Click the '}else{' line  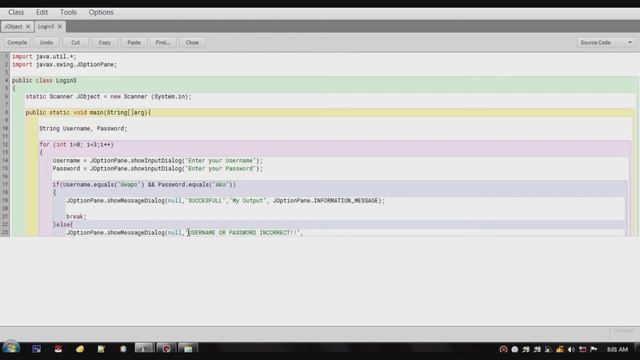63,224
